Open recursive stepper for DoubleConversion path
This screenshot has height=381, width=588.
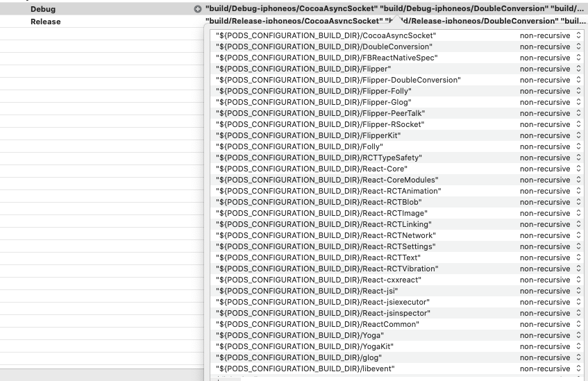point(578,47)
